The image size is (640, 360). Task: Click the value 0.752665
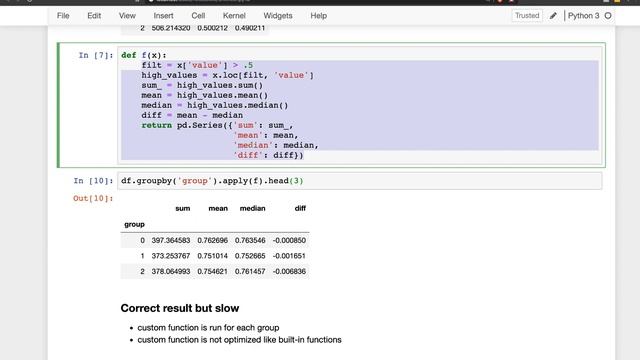tap(250, 256)
